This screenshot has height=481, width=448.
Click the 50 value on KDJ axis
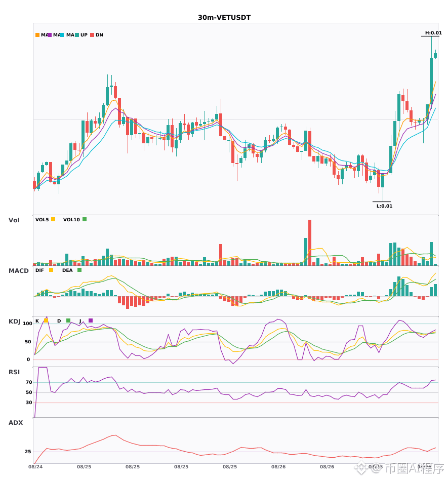pos(28,341)
